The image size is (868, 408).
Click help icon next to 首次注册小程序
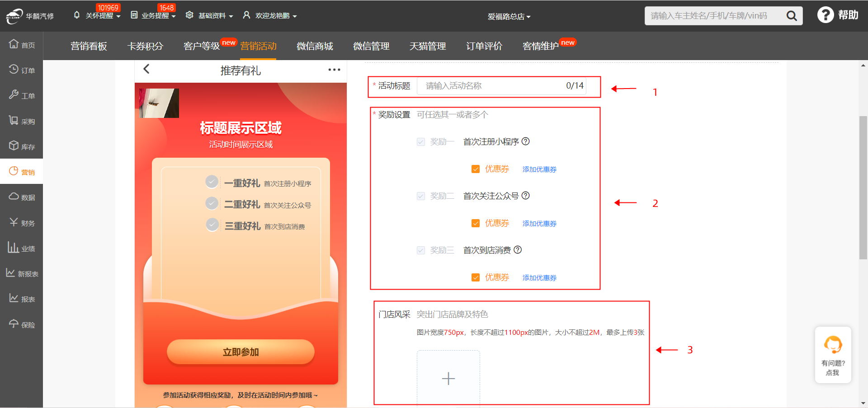525,141
